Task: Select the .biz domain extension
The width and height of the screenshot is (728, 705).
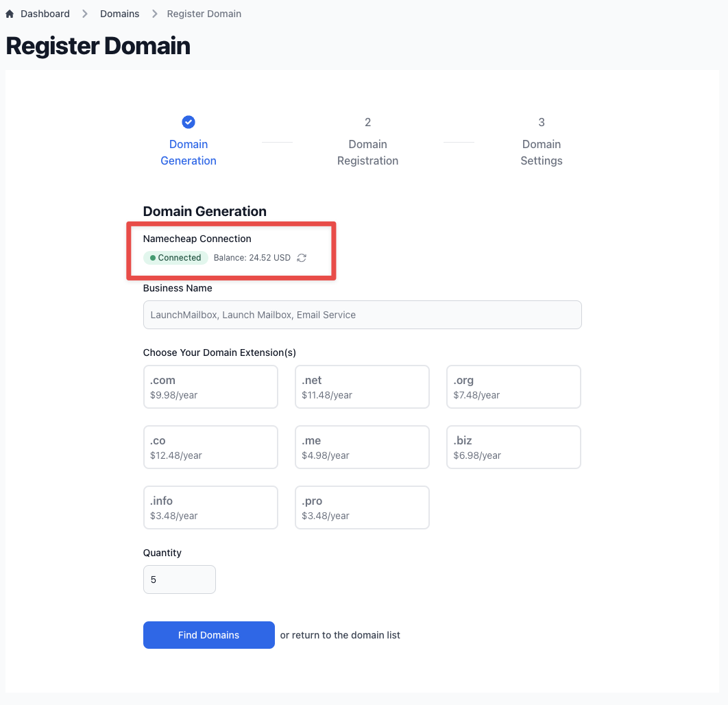Action: [x=513, y=447]
